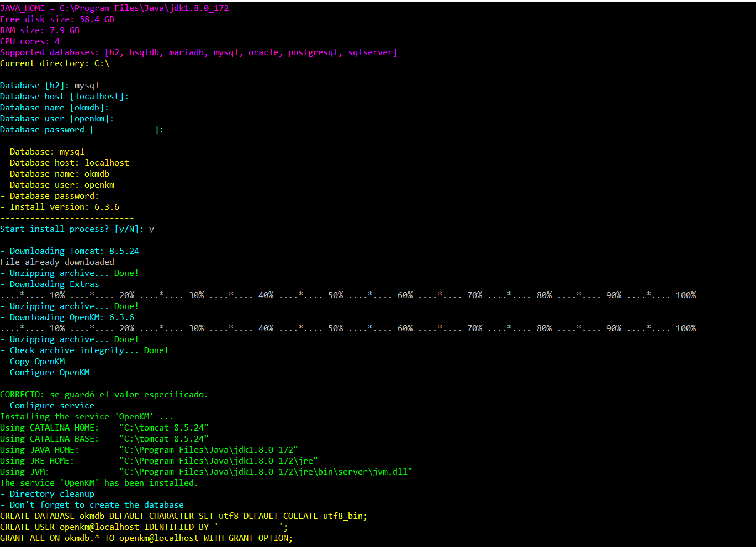The width and height of the screenshot is (756, 547).
Task: Click the jvm.dll path on Using JVM line
Action: [266, 472]
